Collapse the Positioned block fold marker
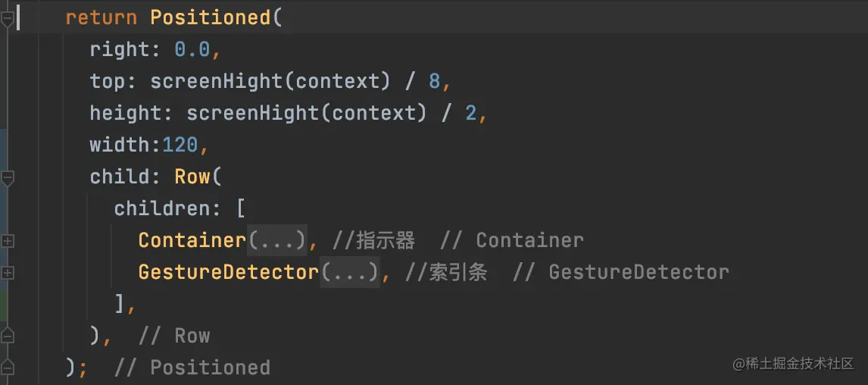This screenshot has height=385, width=868. point(8,18)
